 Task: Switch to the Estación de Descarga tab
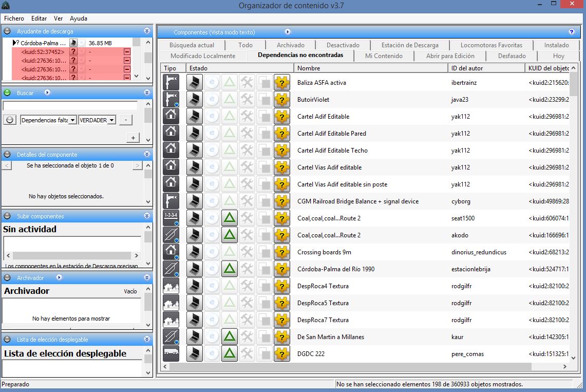tap(410, 45)
